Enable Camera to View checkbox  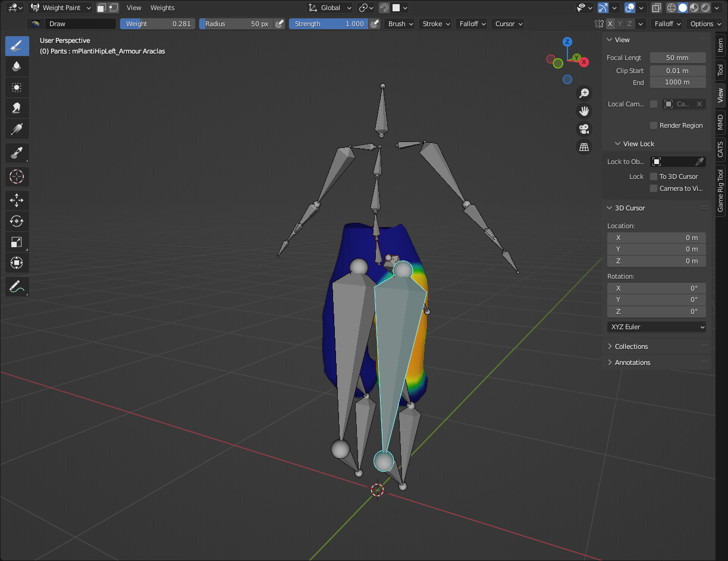pos(654,188)
